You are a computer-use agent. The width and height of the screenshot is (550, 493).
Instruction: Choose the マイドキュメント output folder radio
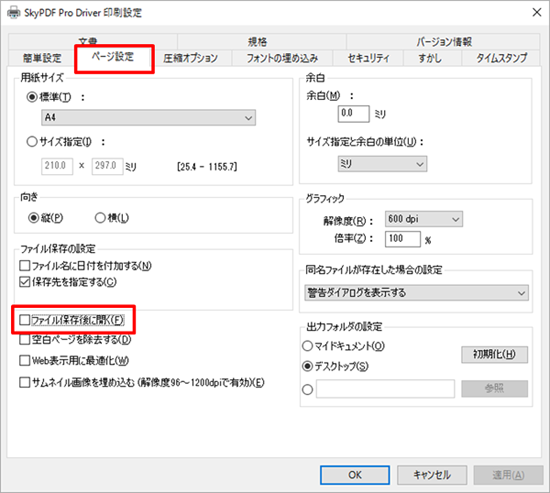(307, 346)
